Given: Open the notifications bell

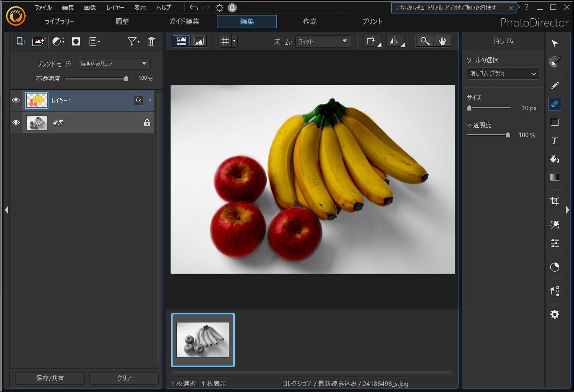Looking at the screenshot, I should (x=232, y=8).
